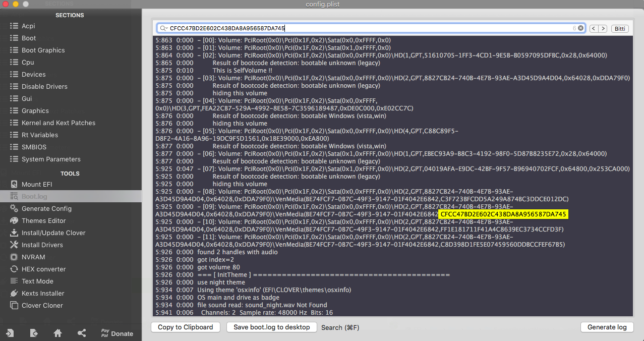Image resolution: width=644 pixels, height=341 pixels.
Task: Click Save boot.log to desktop button
Action: tap(272, 327)
